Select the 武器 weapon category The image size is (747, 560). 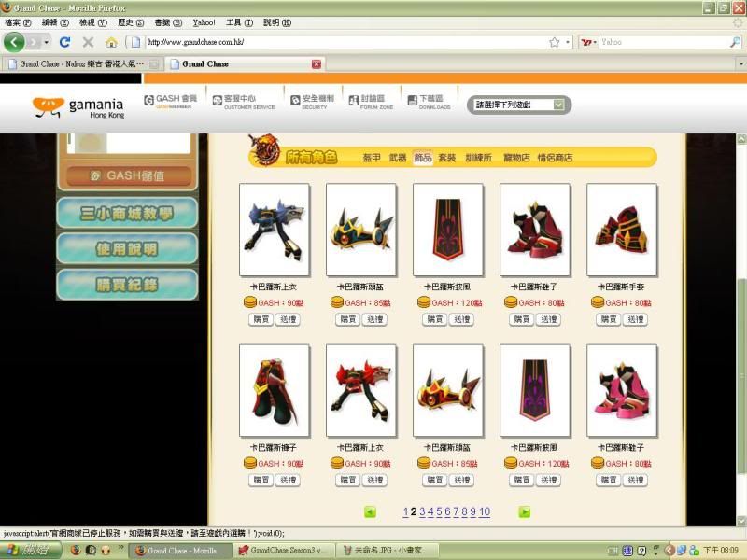tap(398, 158)
